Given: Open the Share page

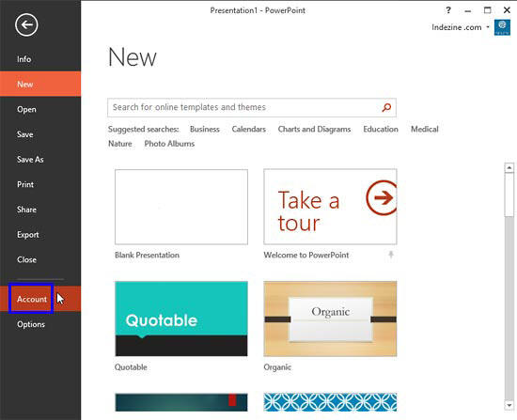Looking at the screenshot, I should pos(40,210).
